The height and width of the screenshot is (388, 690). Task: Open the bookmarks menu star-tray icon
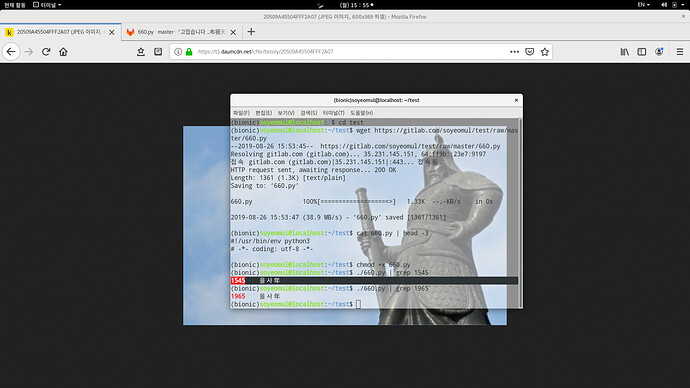(141, 52)
